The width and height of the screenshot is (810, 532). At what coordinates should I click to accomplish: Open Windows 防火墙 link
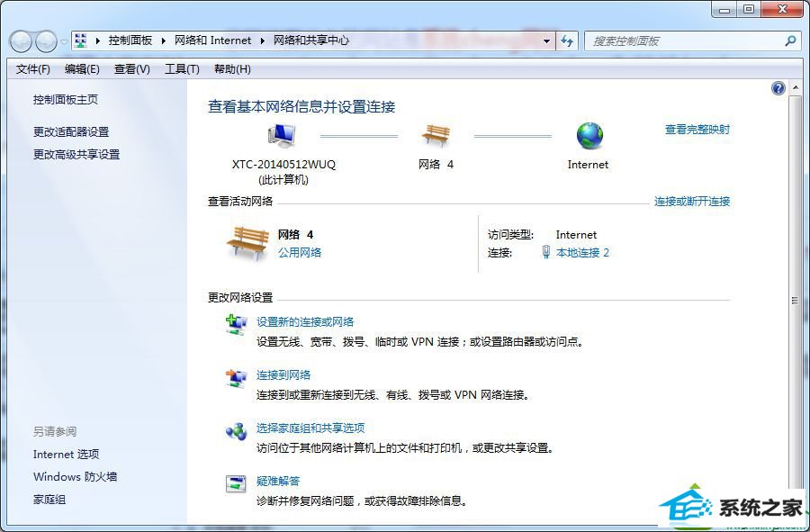tap(76, 477)
